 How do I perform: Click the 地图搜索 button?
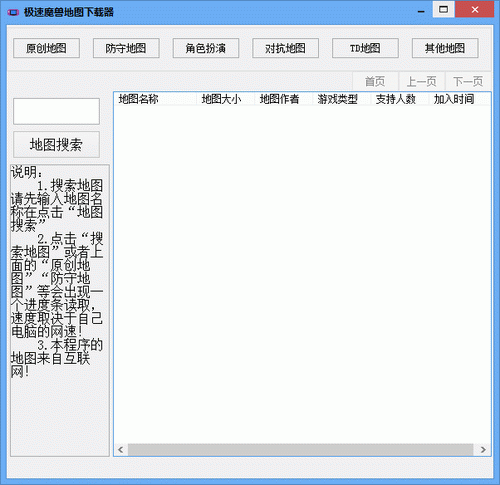pyautogui.click(x=56, y=145)
